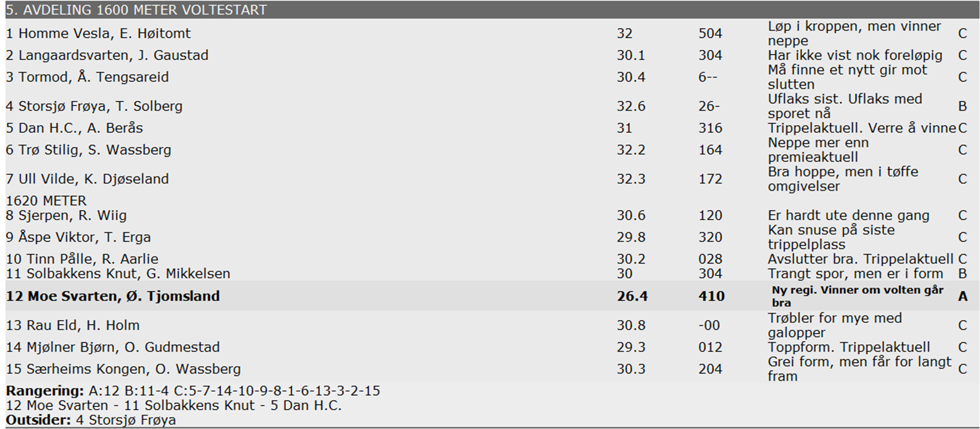This screenshot has height=429, width=980.
Task: Open 14 Mjølner Bjørn, O. Gudmestad
Action: point(113,347)
